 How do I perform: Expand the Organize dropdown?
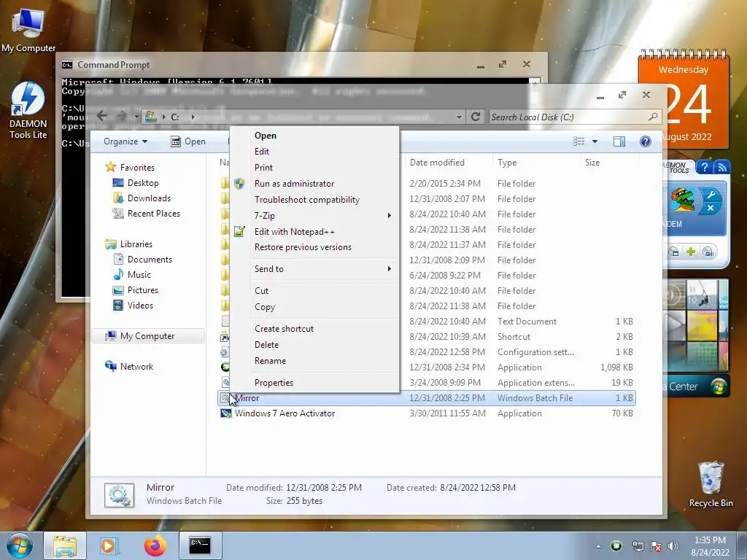[x=125, y=141]
